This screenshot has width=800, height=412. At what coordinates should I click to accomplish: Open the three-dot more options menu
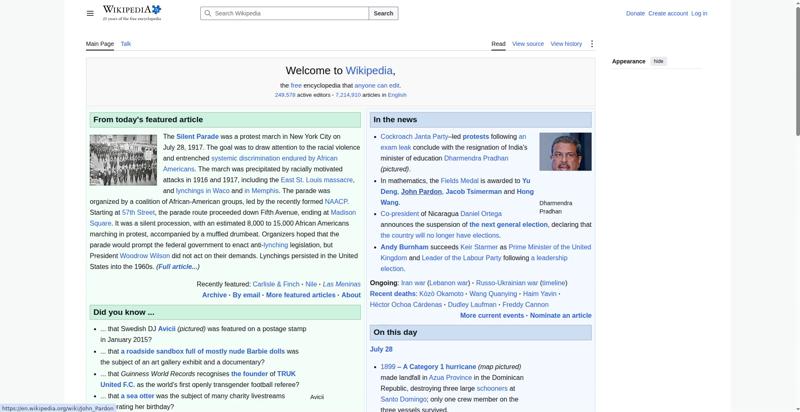click(592, 44)
